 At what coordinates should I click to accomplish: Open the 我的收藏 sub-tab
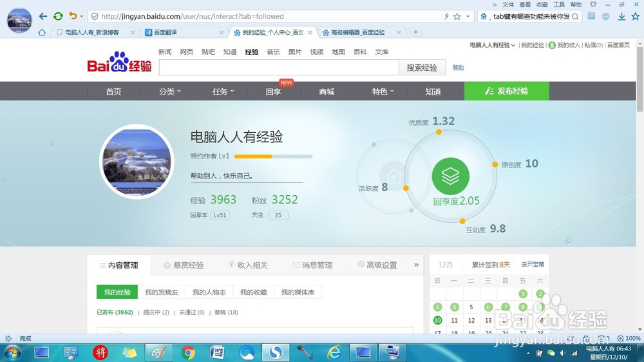tap(253, 292)
